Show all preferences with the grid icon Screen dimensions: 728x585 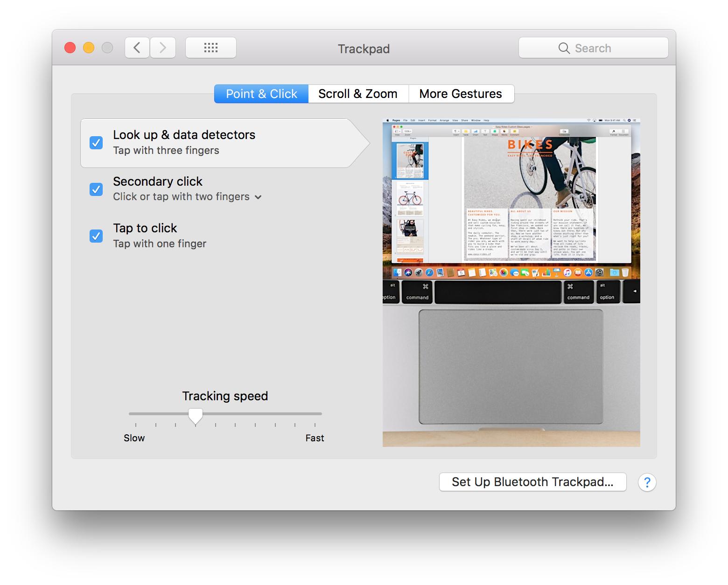pyautogui.click(x=211, y=48)
